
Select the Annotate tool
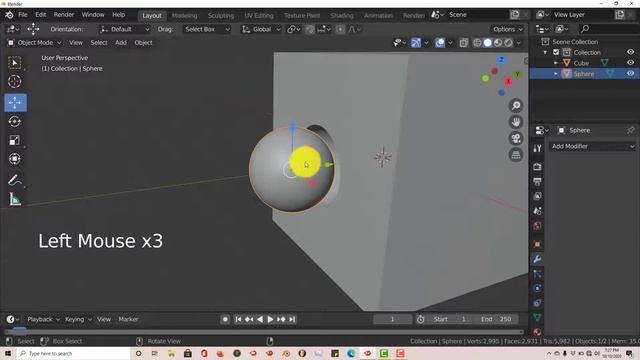point(15,180)
